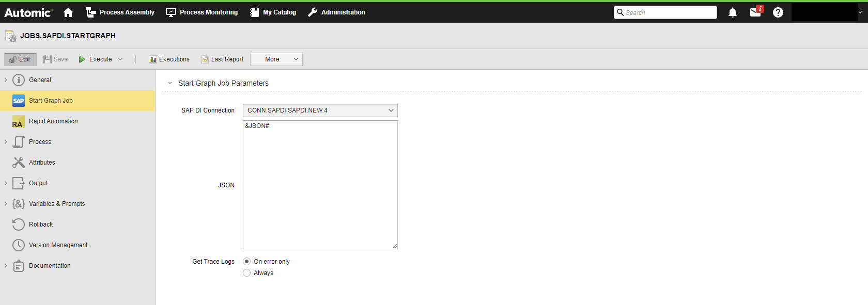This screenshot has width=868, height=305.
Task: Click inside the JSON text area
Action: 320,185
